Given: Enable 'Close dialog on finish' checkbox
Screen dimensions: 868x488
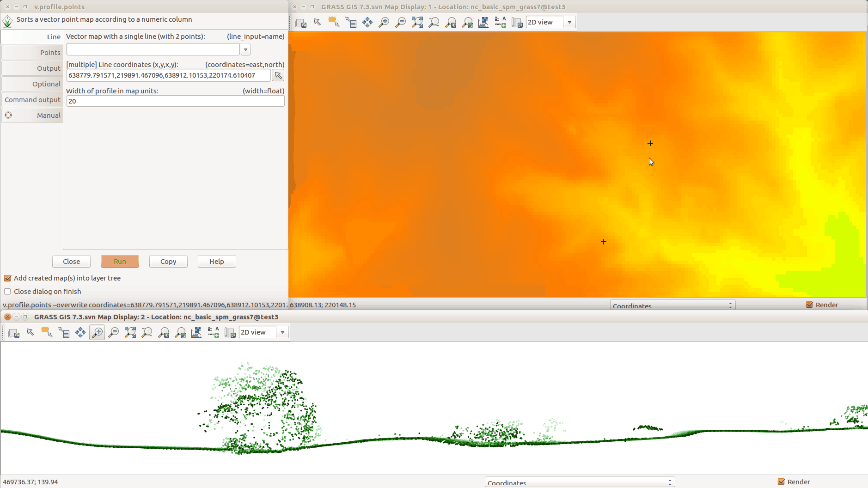Looking at the screenshot, I should [x=8, y=292].
